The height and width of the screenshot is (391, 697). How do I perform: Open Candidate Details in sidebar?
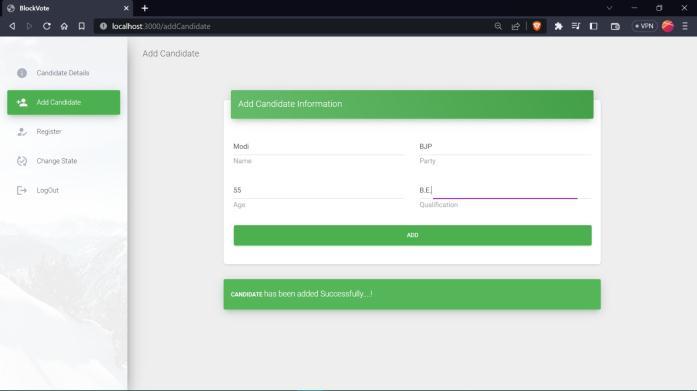pyautogui.click(x=64, y=73)
